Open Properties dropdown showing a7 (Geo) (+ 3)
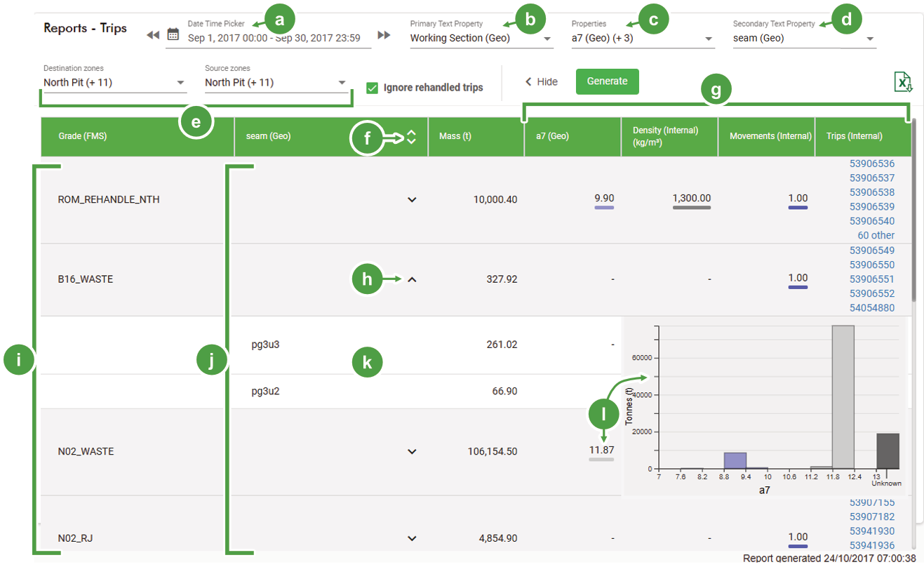Viewport: 924px width, 567px height. [643, 39]
